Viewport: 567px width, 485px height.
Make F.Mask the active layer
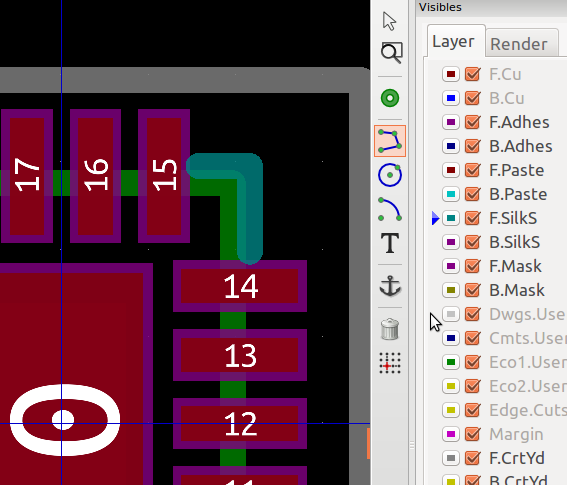pos(515,266)
